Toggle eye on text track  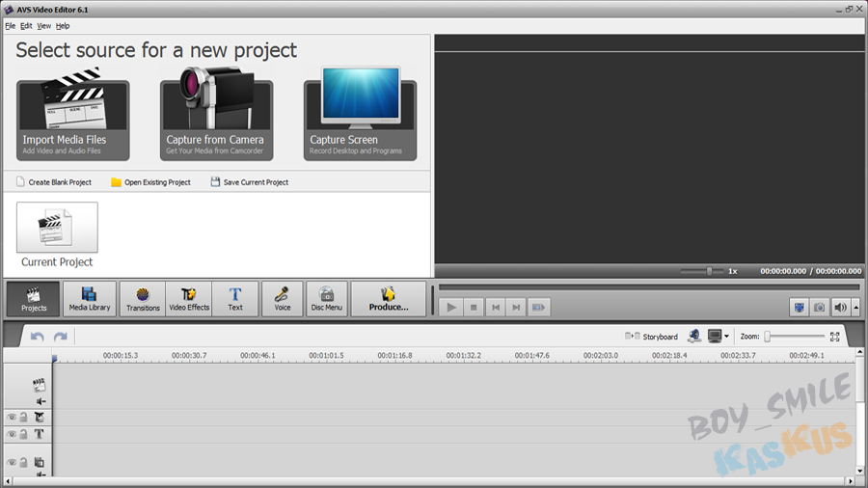point(11,434)
